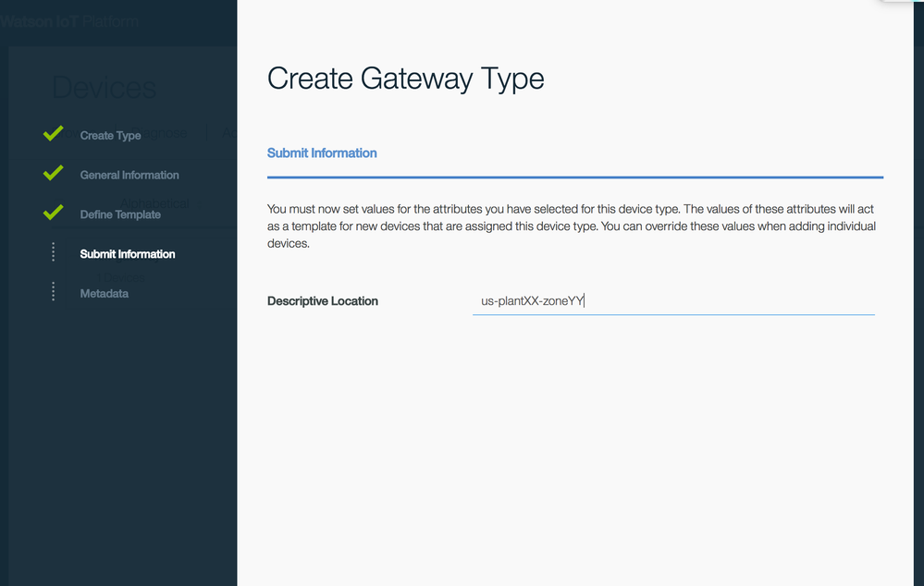The image size is (924, 586).
Task: Switch to the dimmed Diagnose tab
Action: 166,134
